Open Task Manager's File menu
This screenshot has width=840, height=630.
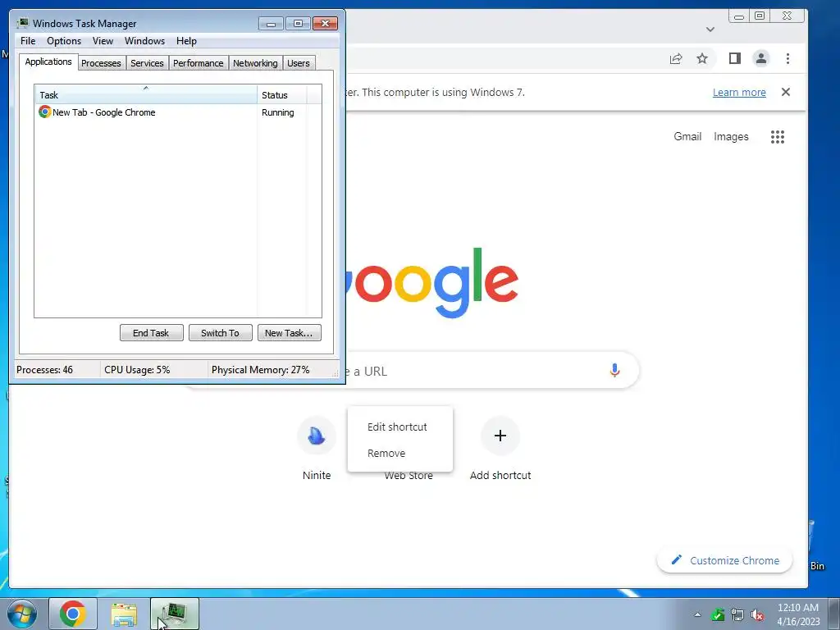tap(28, 41)
